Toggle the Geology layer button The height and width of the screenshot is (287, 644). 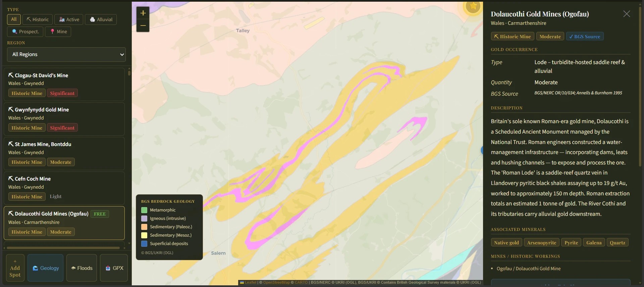45,268
